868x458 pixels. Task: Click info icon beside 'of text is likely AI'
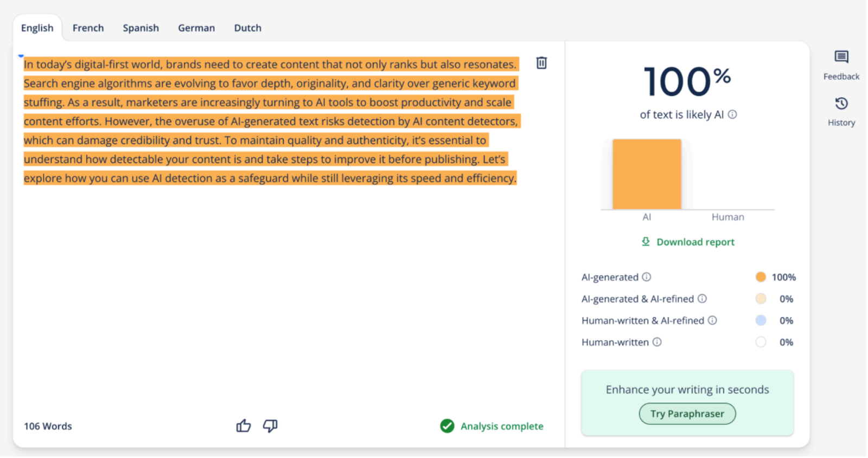point(732,114)
